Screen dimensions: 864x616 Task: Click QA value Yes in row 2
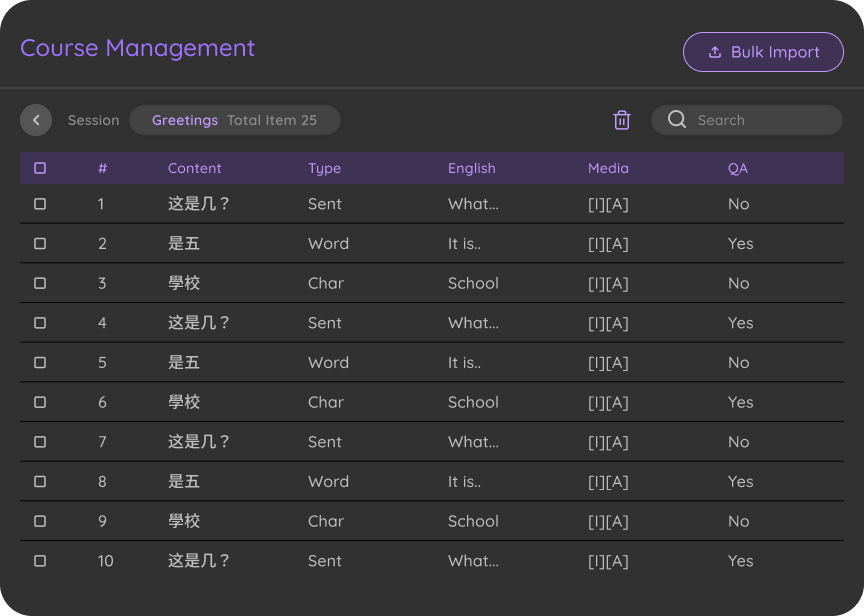coord(741,244)
